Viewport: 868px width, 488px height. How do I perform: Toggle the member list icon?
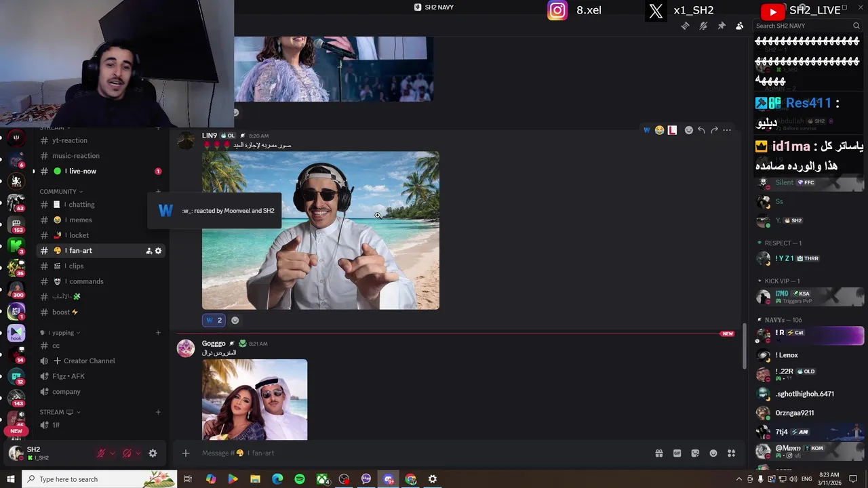739,26
